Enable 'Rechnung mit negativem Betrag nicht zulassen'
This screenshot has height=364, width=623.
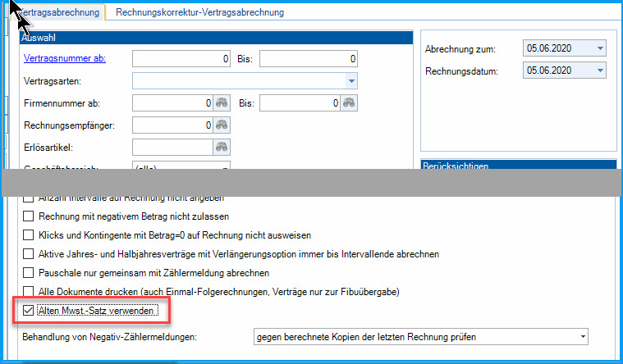click(x=29, y=216)
